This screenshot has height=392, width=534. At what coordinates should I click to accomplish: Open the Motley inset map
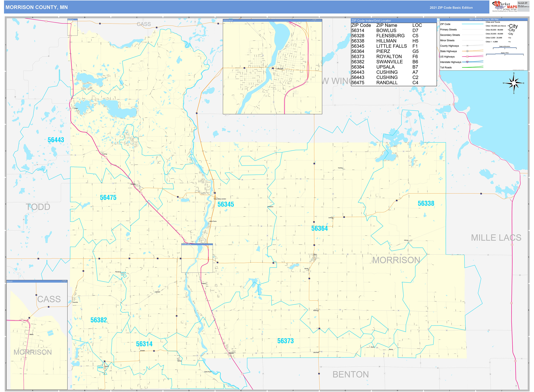[37, 335]
